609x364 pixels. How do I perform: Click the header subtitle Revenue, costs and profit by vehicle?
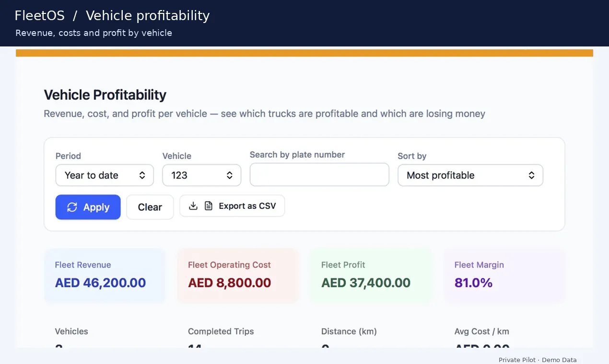(94, 33)
